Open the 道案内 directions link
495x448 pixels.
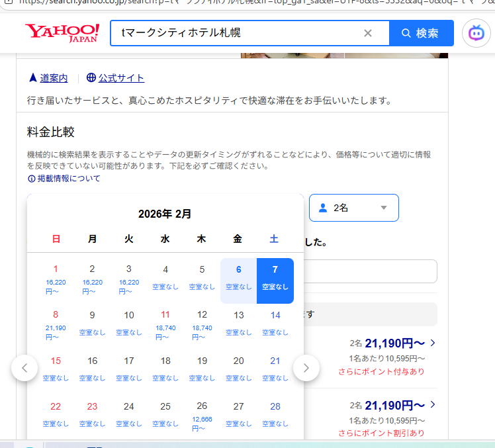pyautogui.click(x=54, y=78)
